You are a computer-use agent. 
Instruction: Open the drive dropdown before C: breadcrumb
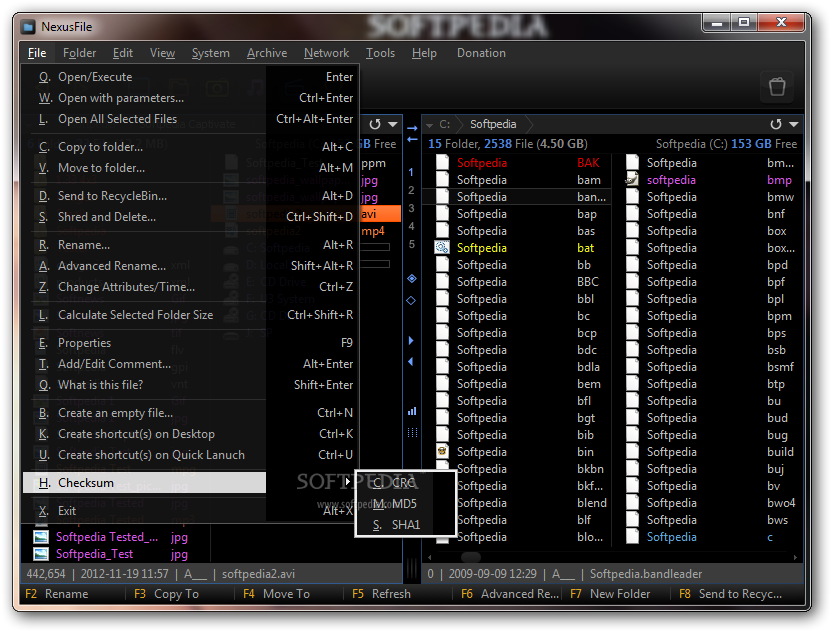point(429,126)
